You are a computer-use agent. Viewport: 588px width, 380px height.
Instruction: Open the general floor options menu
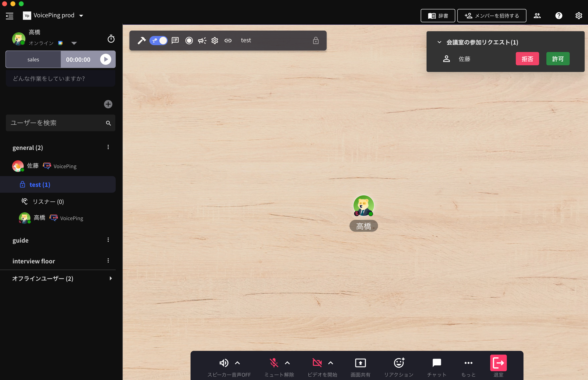pyautogui.click(x=108, y=147)
